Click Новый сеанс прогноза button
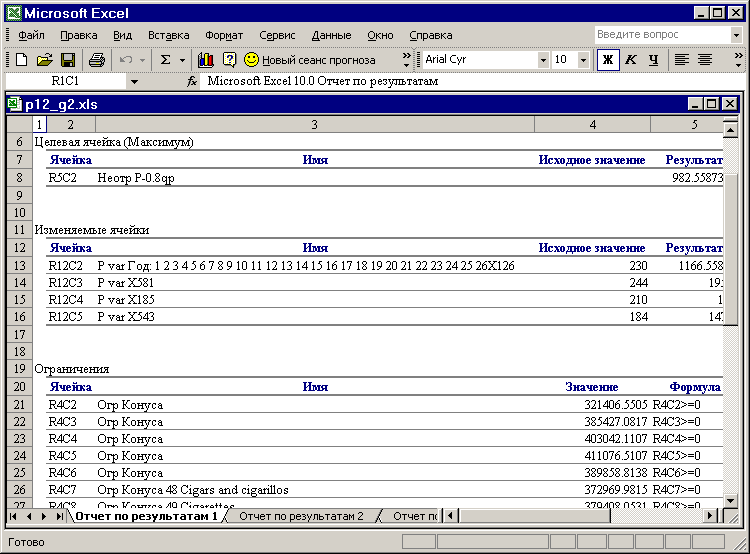The image size is (750, 554). [309, 60]
